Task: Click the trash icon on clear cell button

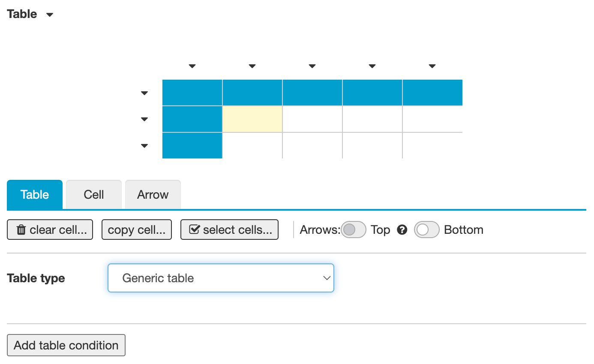Action: click(20, 230)
